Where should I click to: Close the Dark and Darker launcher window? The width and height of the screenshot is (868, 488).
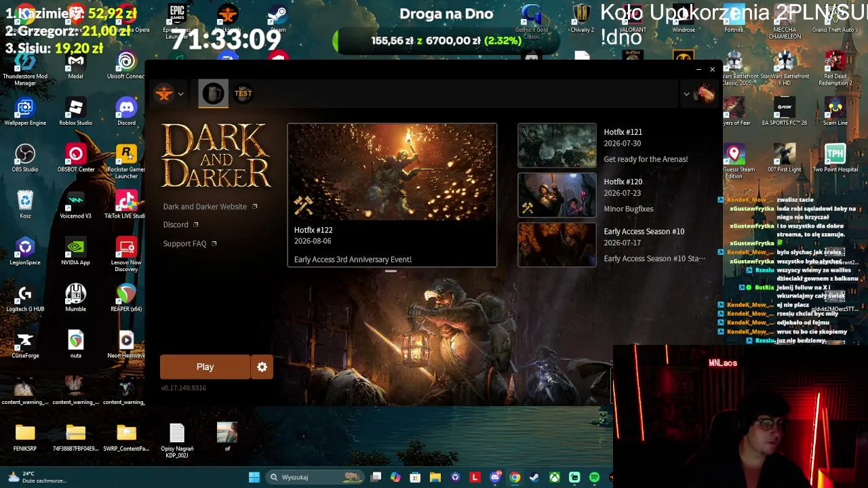712,69
